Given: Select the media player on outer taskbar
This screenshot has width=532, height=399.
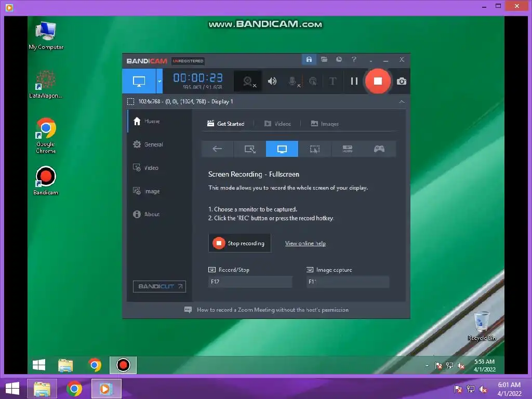Looking at the screenshot, I should tap(106, 389).
